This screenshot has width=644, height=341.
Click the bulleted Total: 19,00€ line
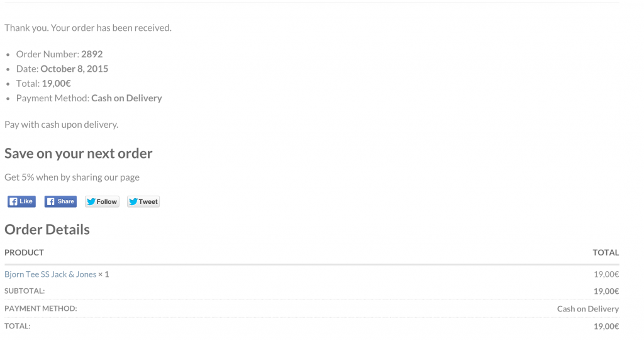point(43,83)
